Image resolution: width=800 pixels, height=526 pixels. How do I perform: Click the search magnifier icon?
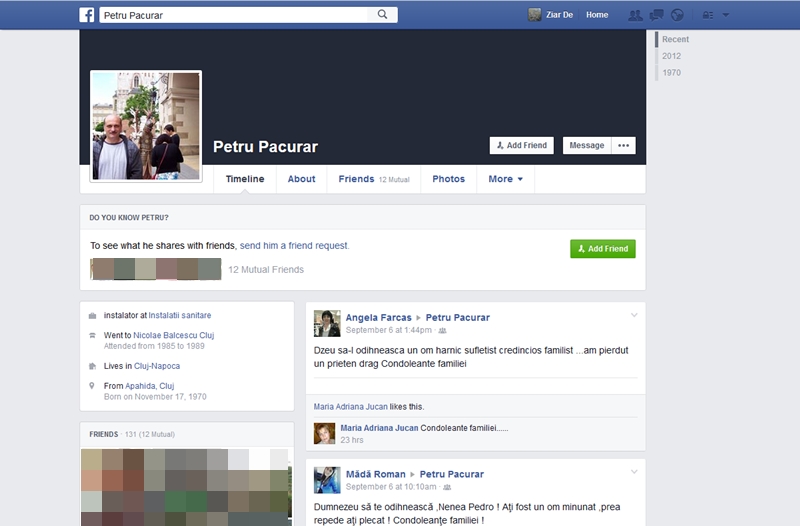(382, 15)
